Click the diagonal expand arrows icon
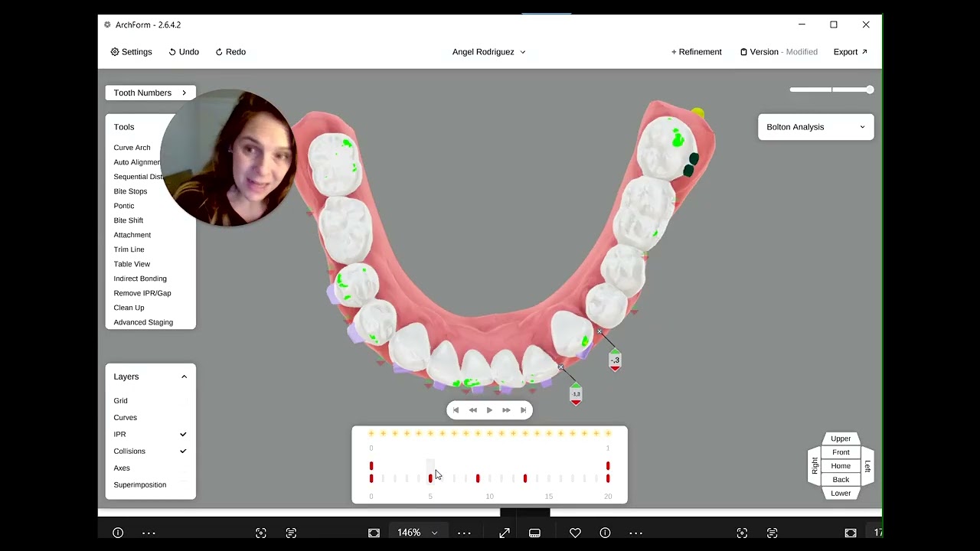 click(x=505, y=533)
